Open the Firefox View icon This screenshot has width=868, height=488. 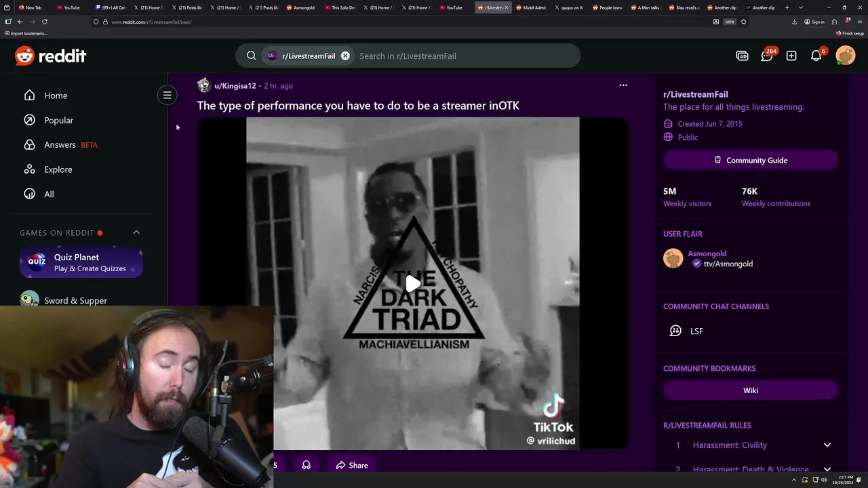pyautogui.click(x=7, y=7)
